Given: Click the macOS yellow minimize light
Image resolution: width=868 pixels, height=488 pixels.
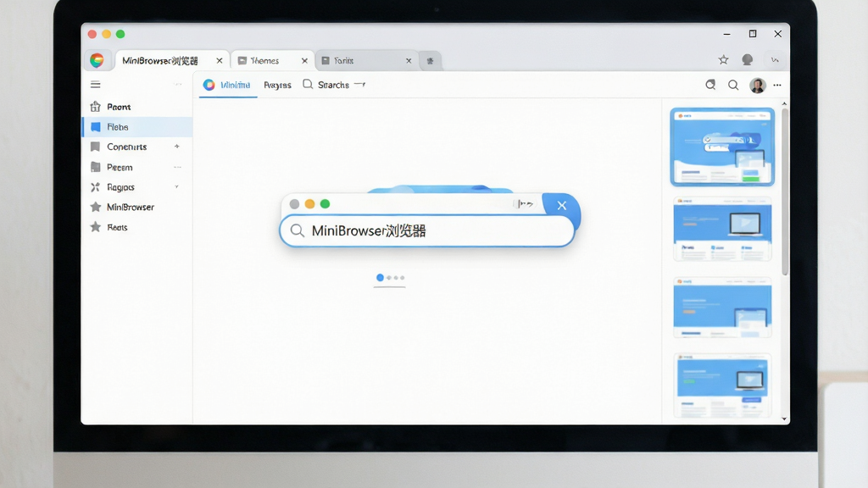Looking at the screenshot, I should coord(106,34).
